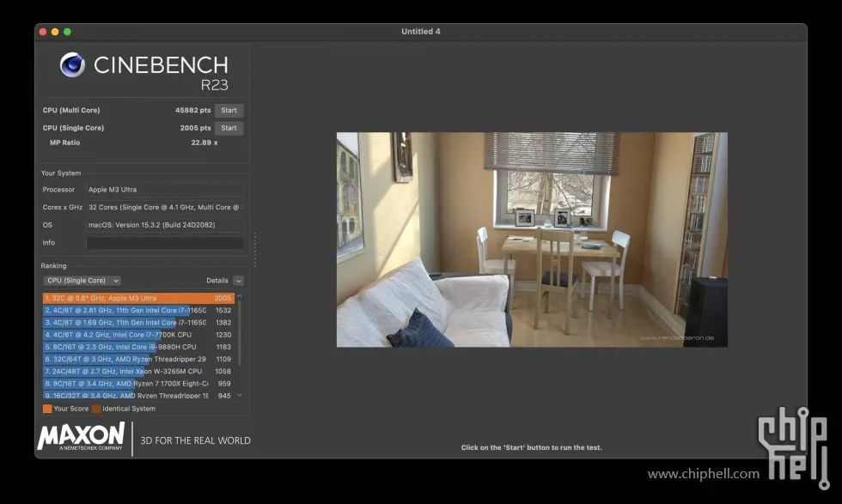Screen dimensions: 842x504
Task: Click the window title Untitled 4
Action: click(421, 32)
